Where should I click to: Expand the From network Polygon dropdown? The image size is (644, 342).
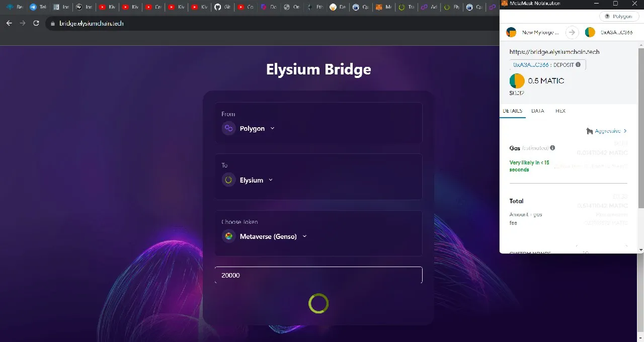[272, 128]
